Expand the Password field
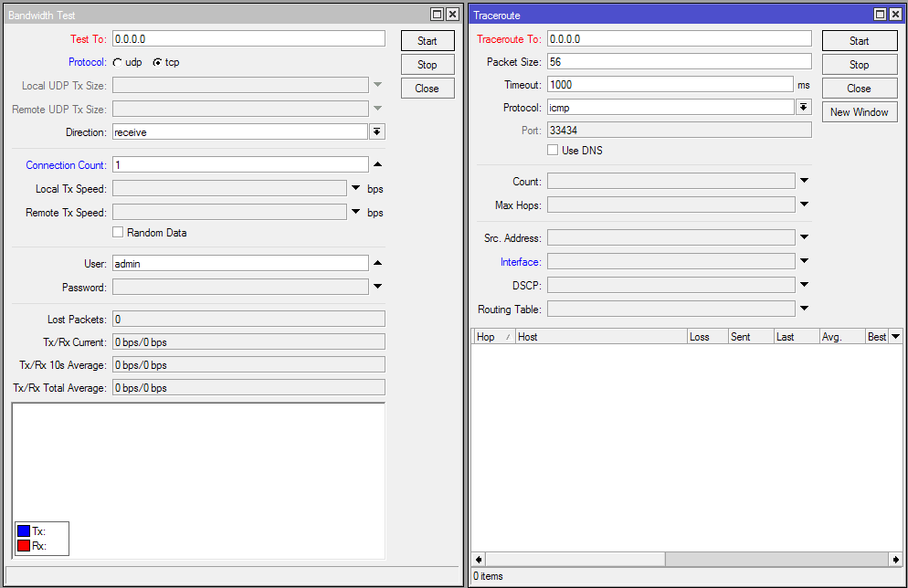 pyautogui.click(x=377, y=287)
